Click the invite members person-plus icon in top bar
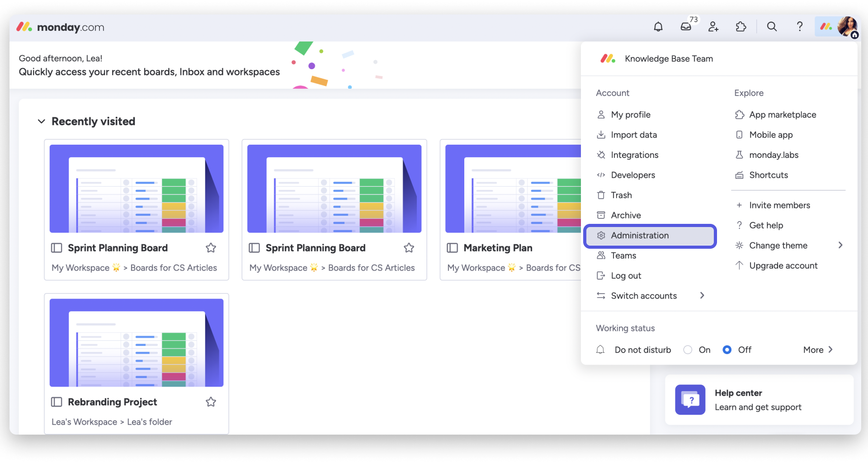This screenshot has height=464, width=868. [x=713, y=27]
